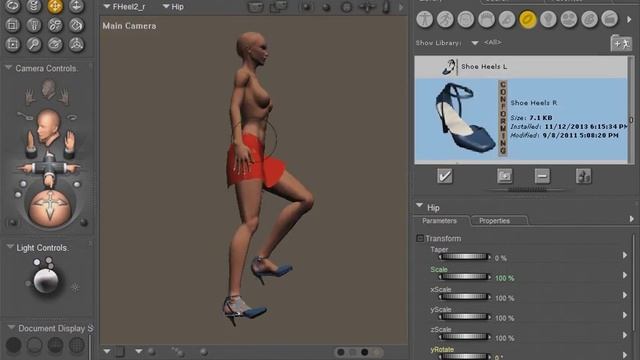
Task: Select the Chain Break tool
Action: click(x=55, y=25)
